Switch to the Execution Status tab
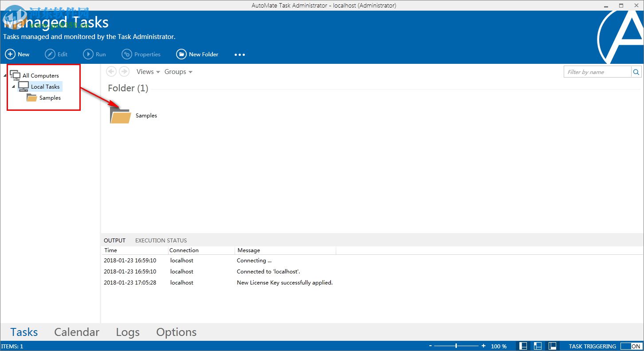This screenshot has width=644, height=351. click(x=161, y=240)
